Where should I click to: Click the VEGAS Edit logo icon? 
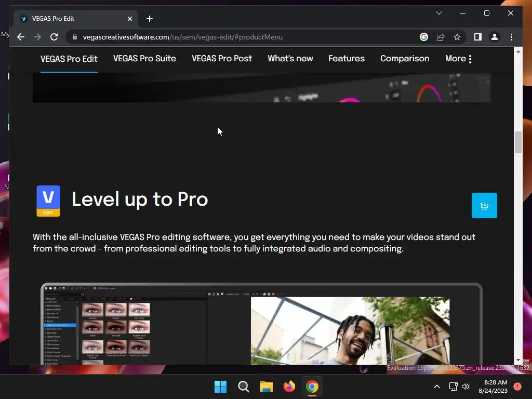click(x=48, y=201)
